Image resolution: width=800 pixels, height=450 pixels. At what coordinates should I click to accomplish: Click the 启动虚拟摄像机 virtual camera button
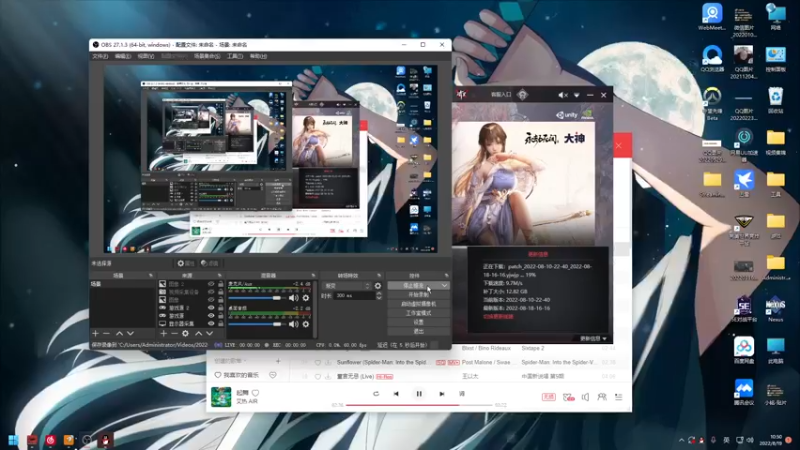pyautogui.click(x=418, y=304)
